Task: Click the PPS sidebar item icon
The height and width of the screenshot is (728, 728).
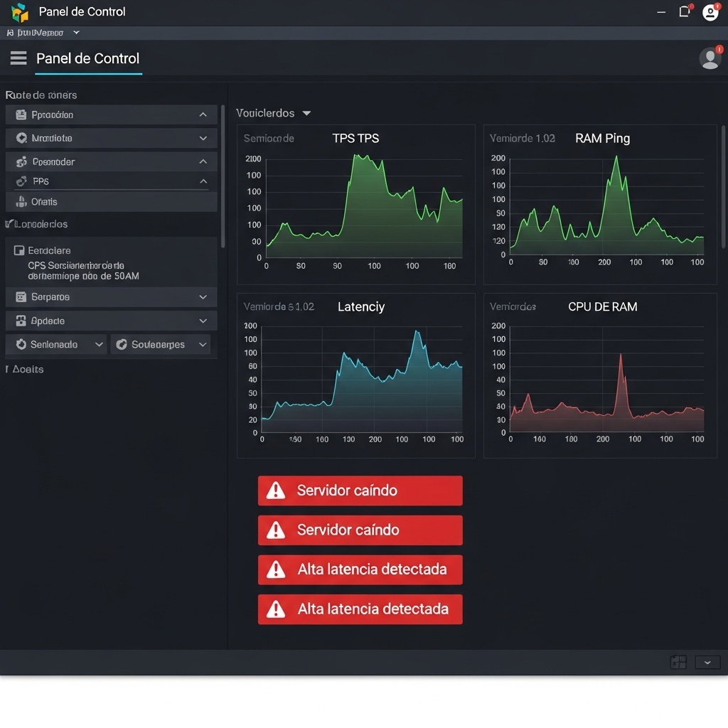Action: click(x=21, y=181)
